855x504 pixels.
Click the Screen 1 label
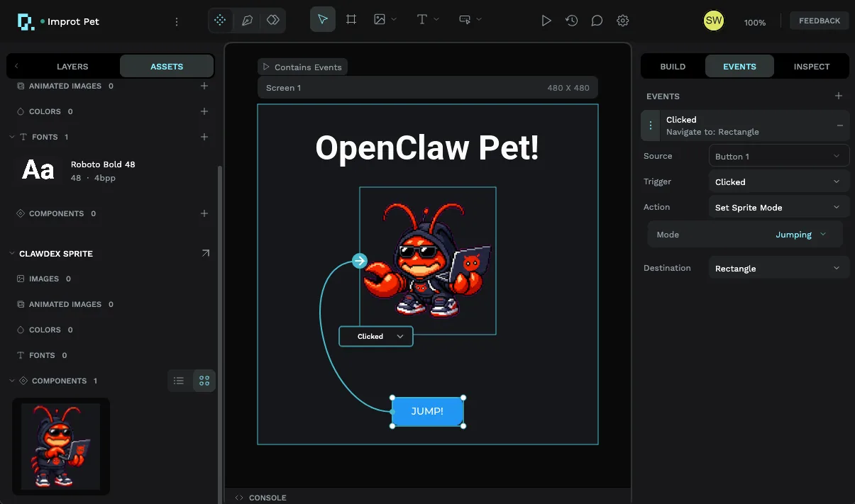283,88
